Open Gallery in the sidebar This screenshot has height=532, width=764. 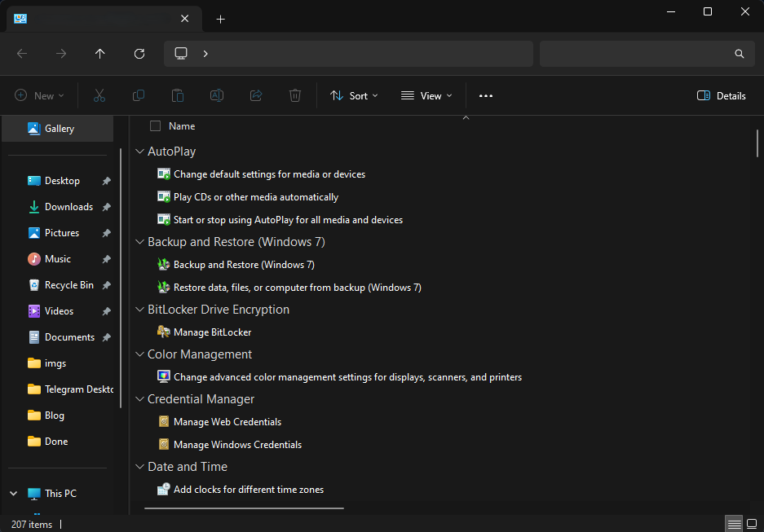tap(58, 129)
